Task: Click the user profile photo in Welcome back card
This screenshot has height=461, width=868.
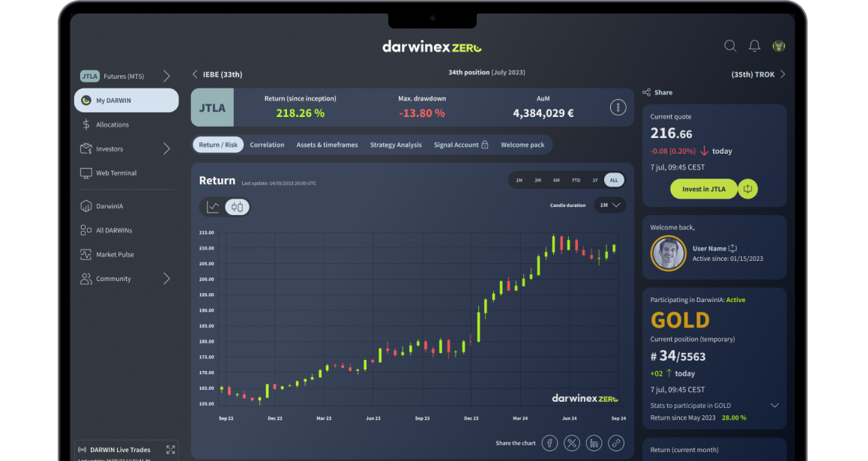Action: click(x=668, y=253)
